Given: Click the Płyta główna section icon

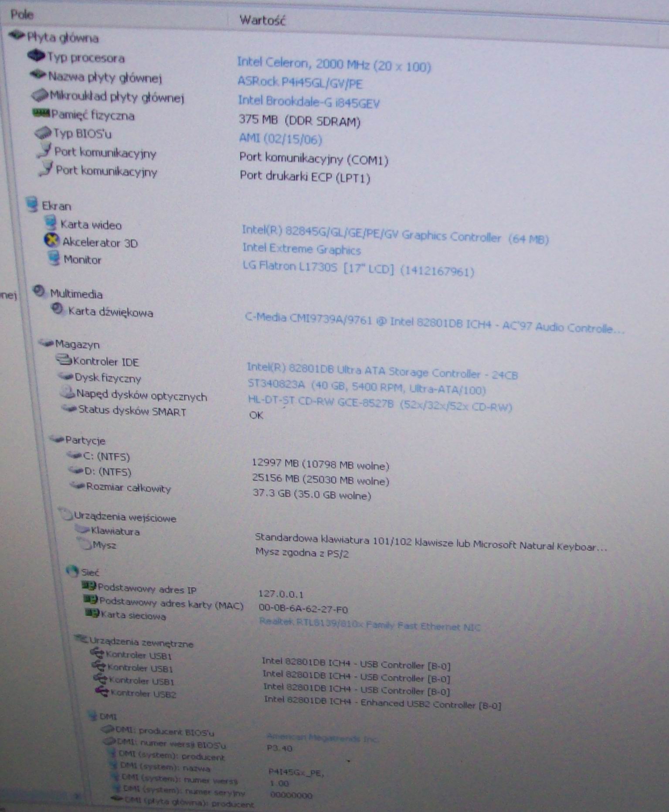Looking at the screenshot, I should (17, 35).
